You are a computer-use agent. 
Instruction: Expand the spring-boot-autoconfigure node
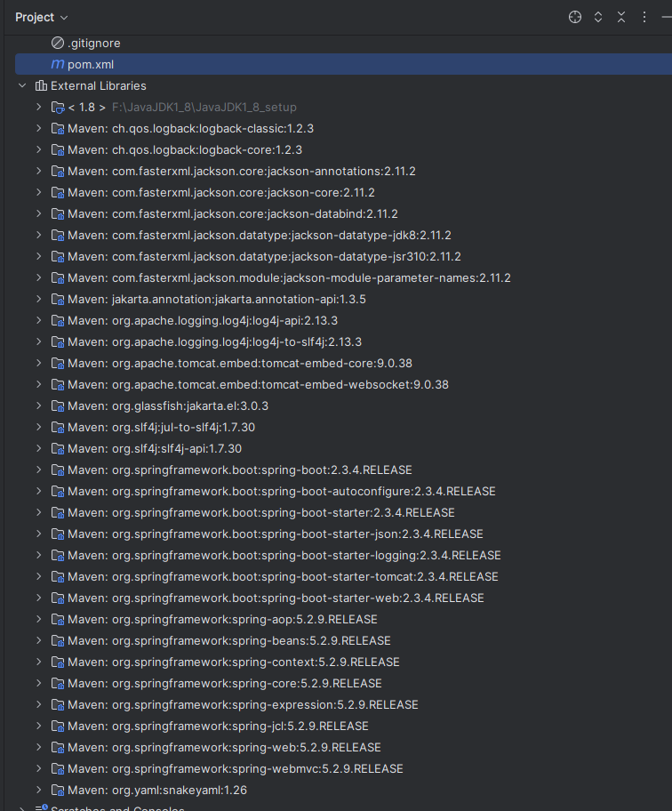click(x=39, y=492)
